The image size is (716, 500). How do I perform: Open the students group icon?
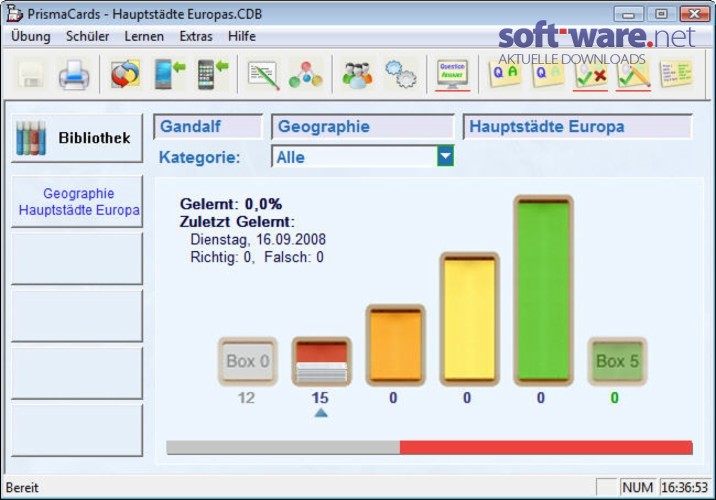point(357,75)
